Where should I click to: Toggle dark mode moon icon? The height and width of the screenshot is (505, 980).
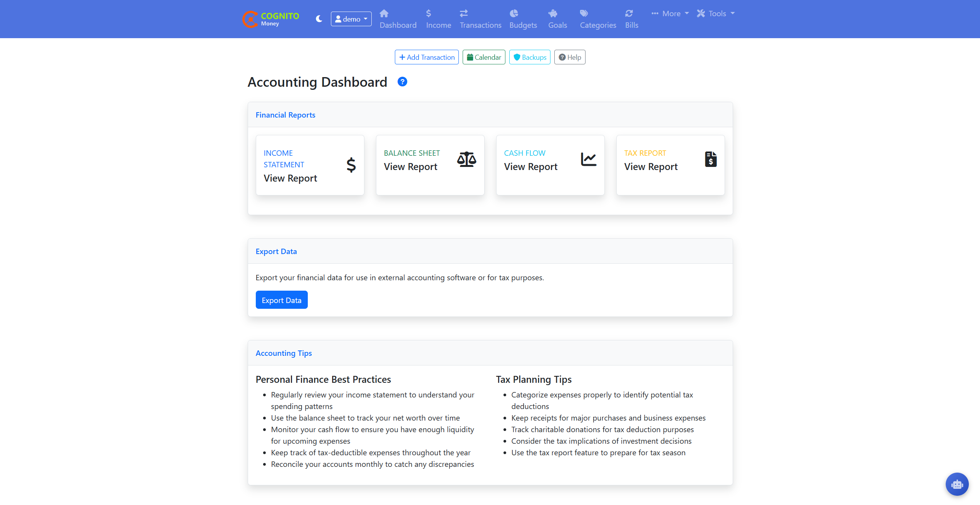click(x=319, y=19)
